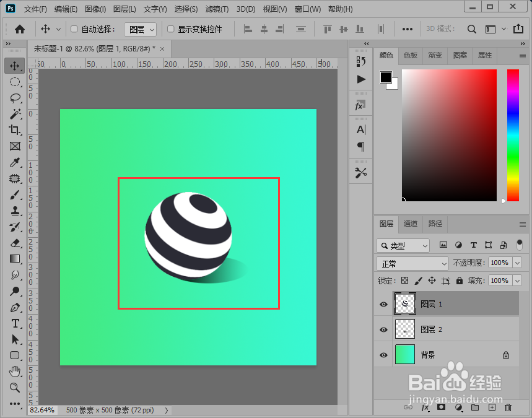Viewport: 532px width, 418px height.
Task: Switch to the 路径 tab
Action: pos(435,224)
